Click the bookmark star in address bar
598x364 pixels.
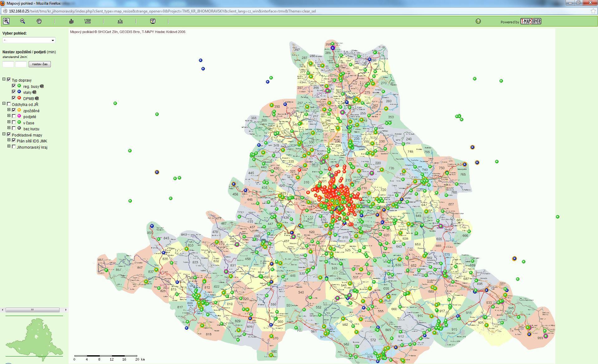click(x=593, y=11)
